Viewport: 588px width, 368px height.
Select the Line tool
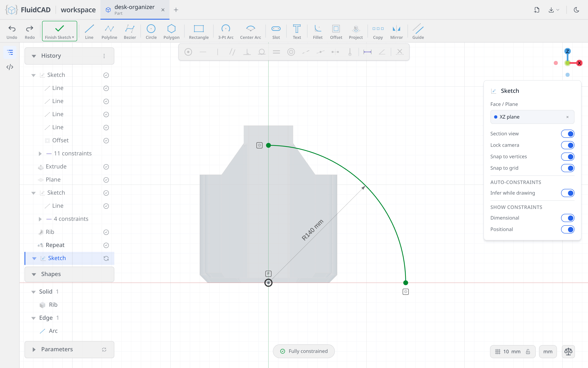click(89, 31)
